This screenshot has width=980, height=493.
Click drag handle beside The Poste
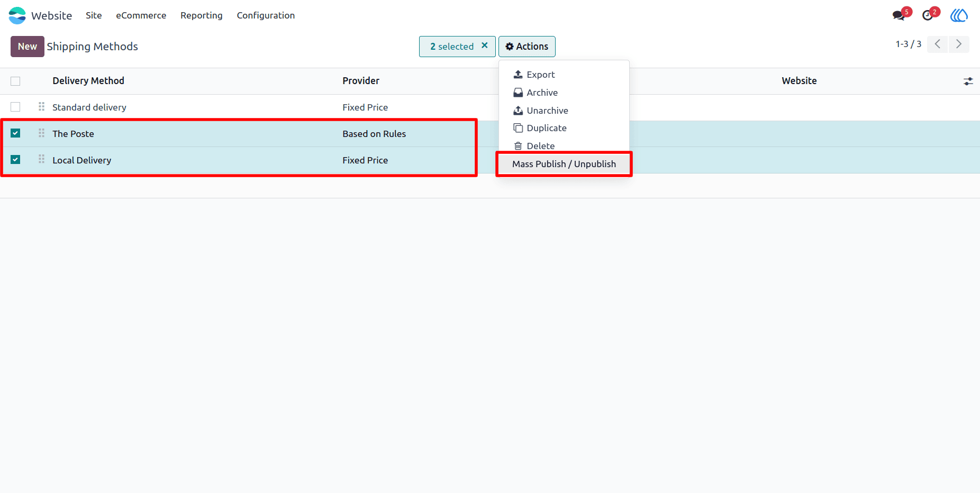click(x=41, y=133)
